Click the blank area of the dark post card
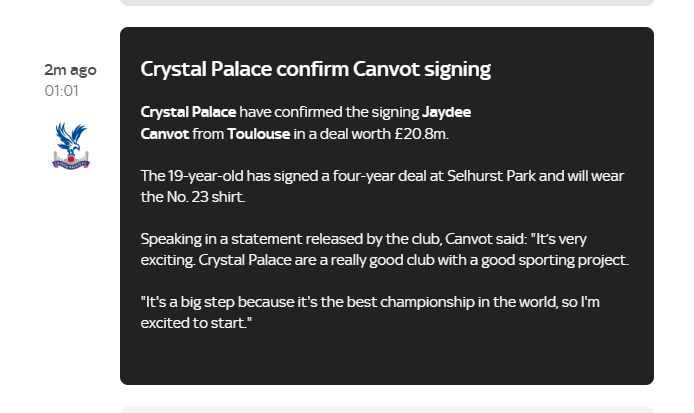Viewport: 694px width, 413px height. (387, 359)
